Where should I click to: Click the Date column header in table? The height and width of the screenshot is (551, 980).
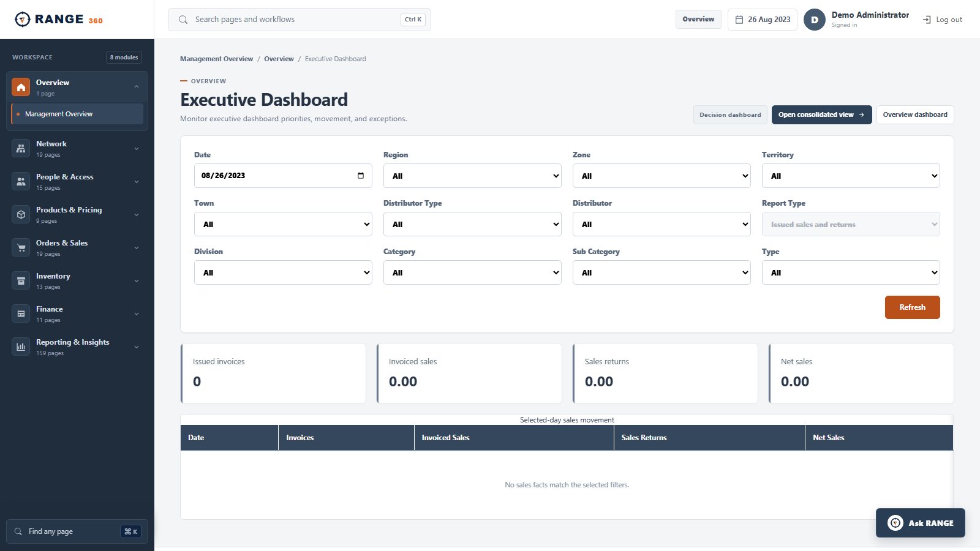[229, 438]
